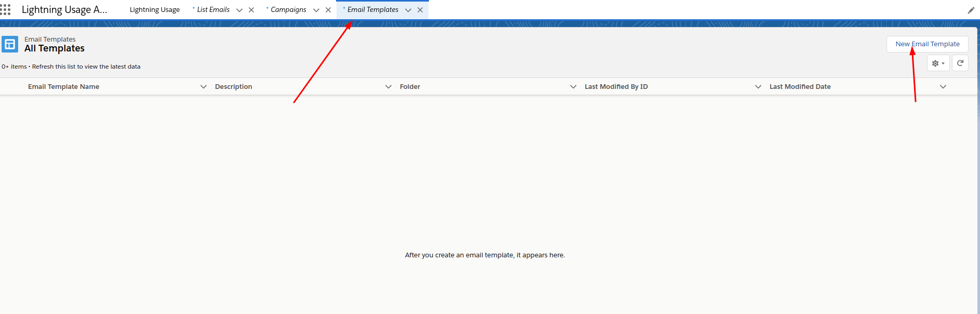Sort by Last Modified By ID header
980x314 pixels.
[x=616, y=87]
